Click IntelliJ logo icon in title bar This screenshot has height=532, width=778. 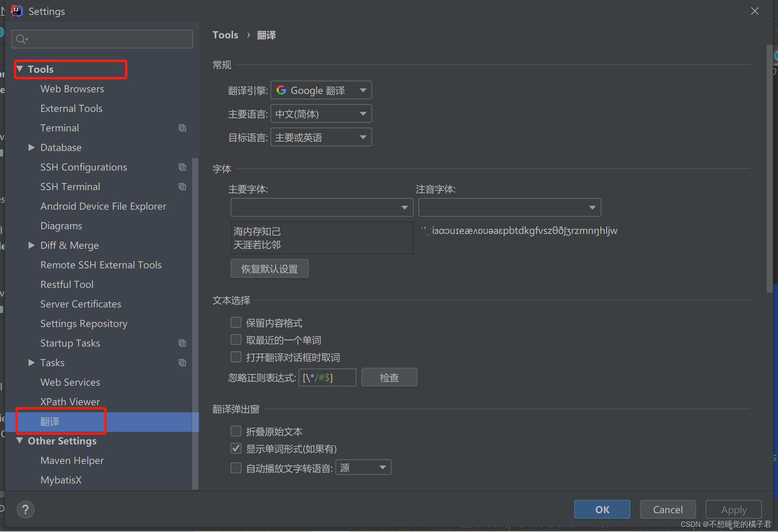pyautogui.click(x=16, y=11)
